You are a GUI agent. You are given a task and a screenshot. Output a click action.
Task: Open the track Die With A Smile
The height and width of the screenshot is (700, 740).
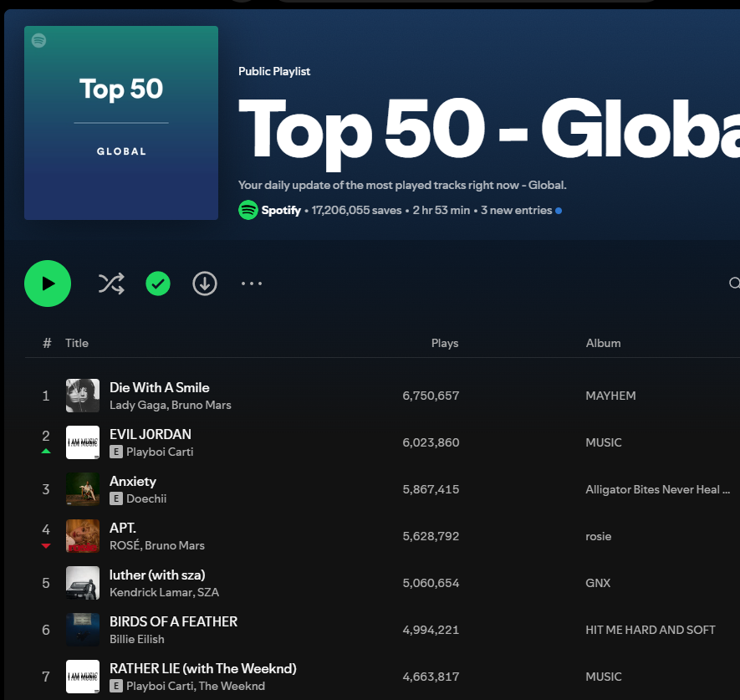[160, 387]
